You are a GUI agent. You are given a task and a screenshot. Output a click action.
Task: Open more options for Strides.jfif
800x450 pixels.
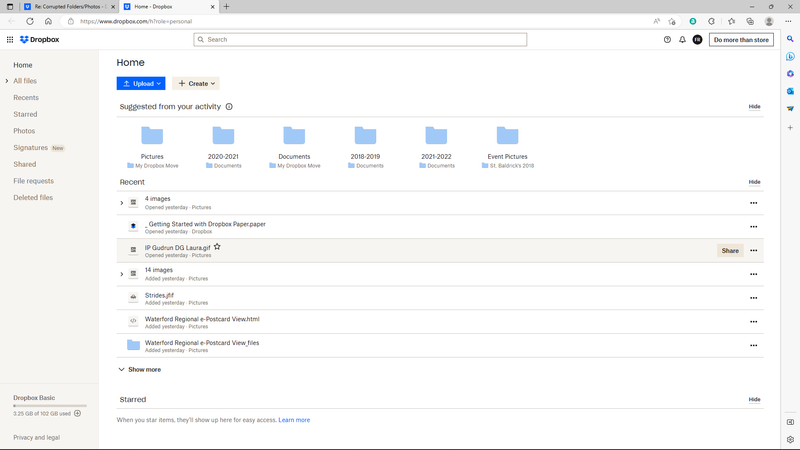click(753, 298)
